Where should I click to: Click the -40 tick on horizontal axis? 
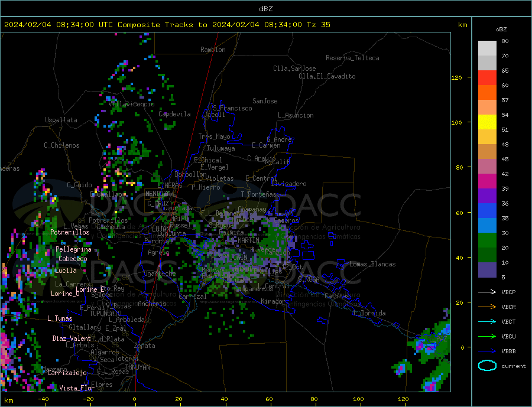coord(43,399)
